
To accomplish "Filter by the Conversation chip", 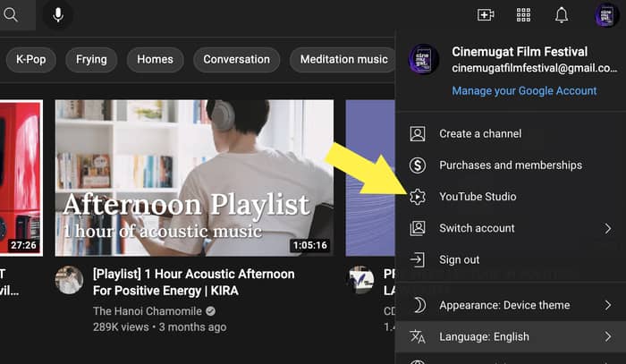I will coord(236,59).
